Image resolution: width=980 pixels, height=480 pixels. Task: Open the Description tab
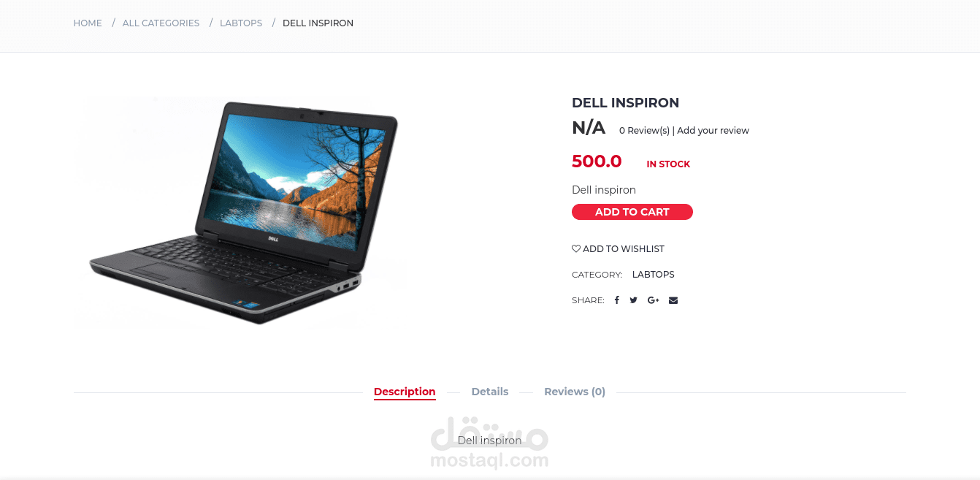pyautogui.click(x=405, y=392)
